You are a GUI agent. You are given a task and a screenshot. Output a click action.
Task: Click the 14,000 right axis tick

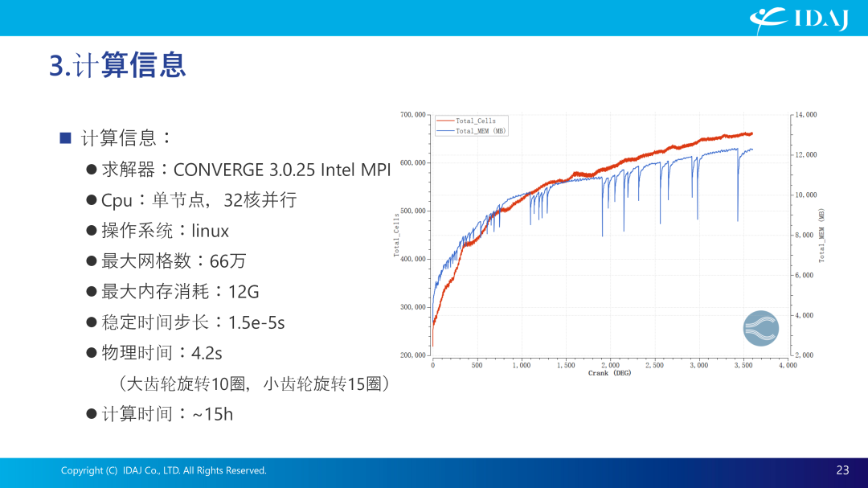[806, 115]
